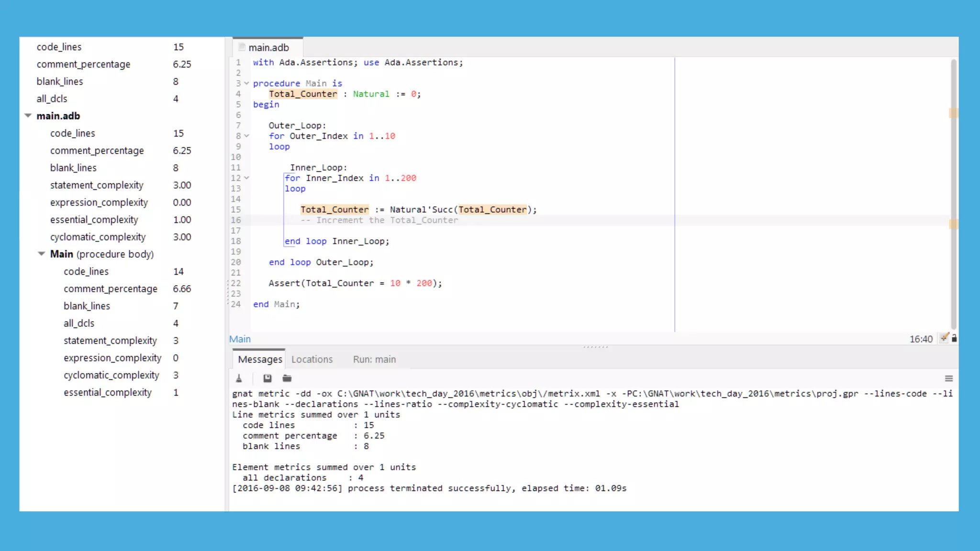Fold the procedure Main block at line 3
This screenshot has width=980, height=551.
[246, 83]
